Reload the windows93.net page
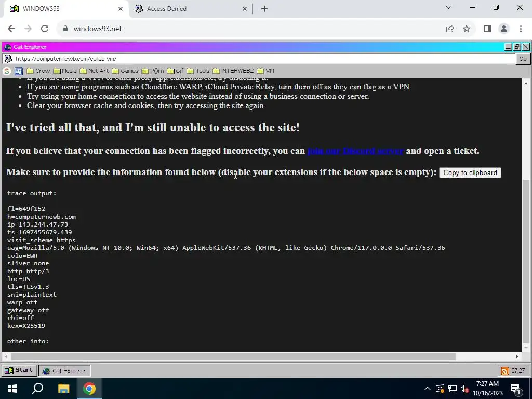This screenshot has height=399, width=532. pos(45,29)
